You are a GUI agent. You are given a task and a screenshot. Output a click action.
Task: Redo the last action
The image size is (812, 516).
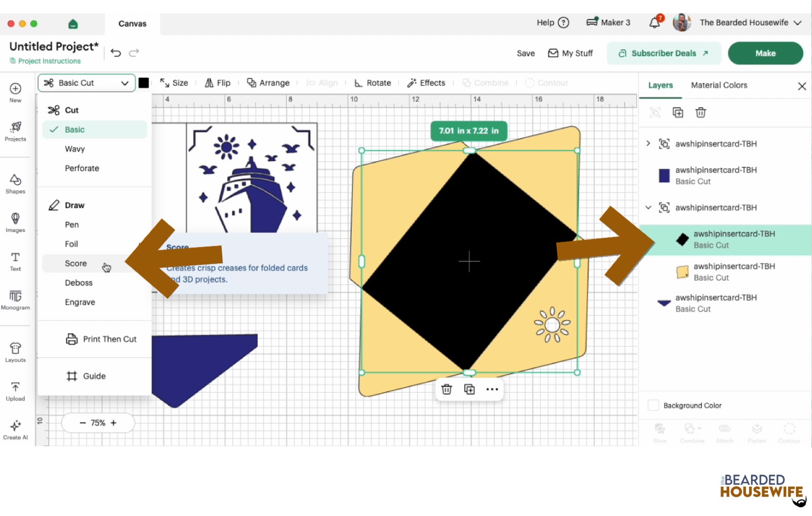134,53
